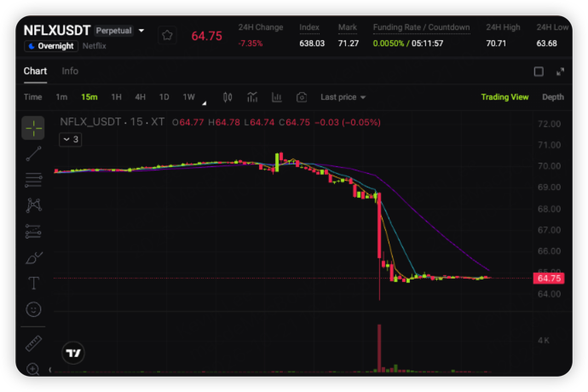Click the Overnight session badge
The width and height of the screenshot is (588, 392).
pos(51,46)
